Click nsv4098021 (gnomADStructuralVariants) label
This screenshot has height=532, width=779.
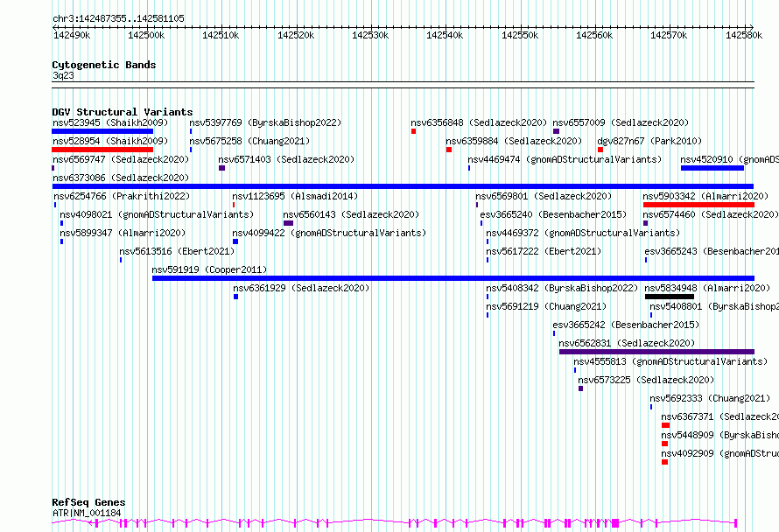click(157, 214)
